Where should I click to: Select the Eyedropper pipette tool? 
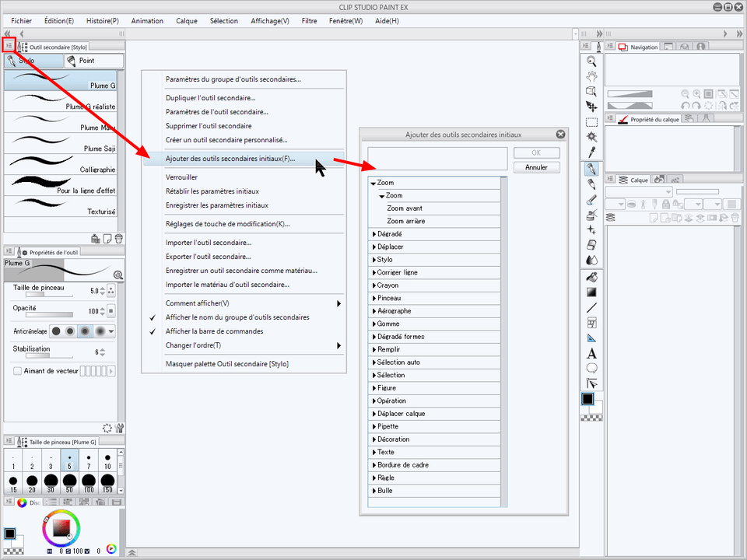click(x=591, y=152)
